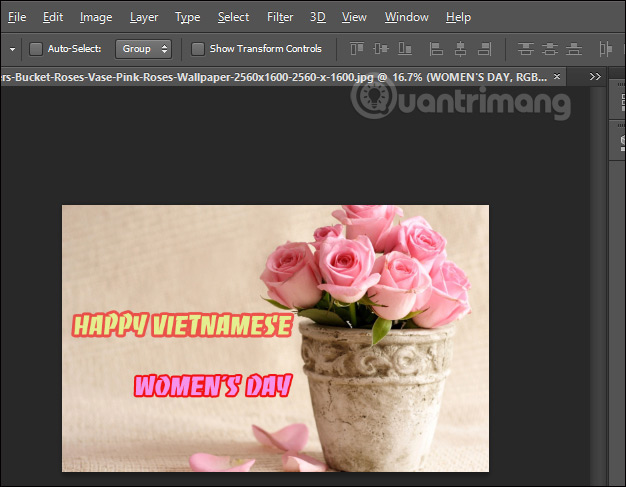Screen dimensions: 626x487
Task: Click the pink roses in the image
Action: coord(365,265)
